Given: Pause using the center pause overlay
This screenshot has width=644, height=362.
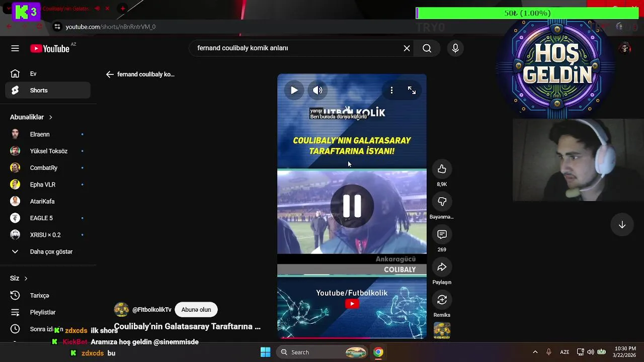Looking at the screenshot, I should [x=352, y=206].
